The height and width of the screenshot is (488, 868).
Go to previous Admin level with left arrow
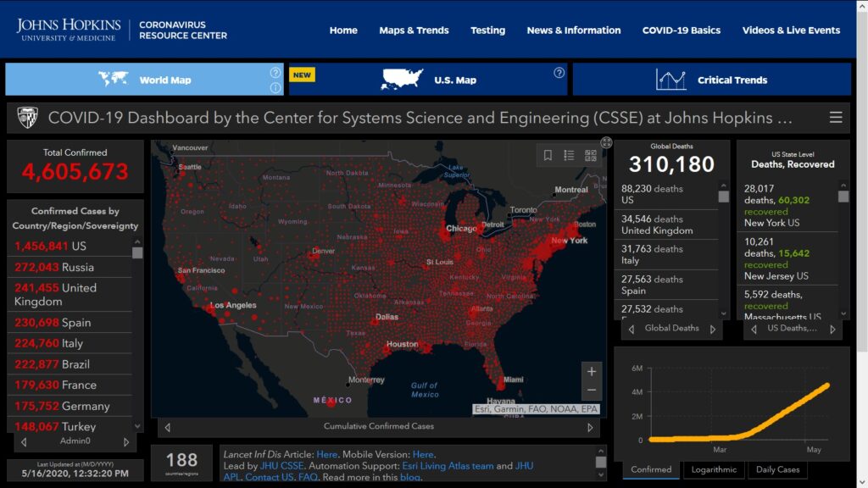coord(23,442)
